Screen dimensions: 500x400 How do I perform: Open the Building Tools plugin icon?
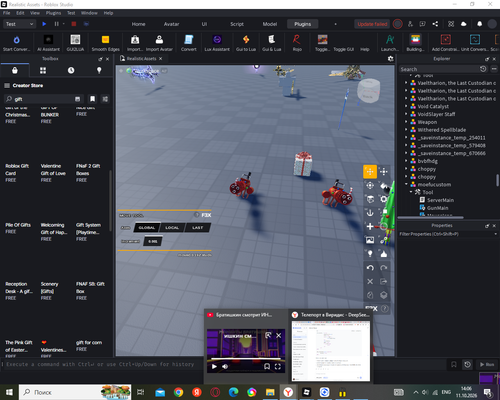tap(415, 40)
